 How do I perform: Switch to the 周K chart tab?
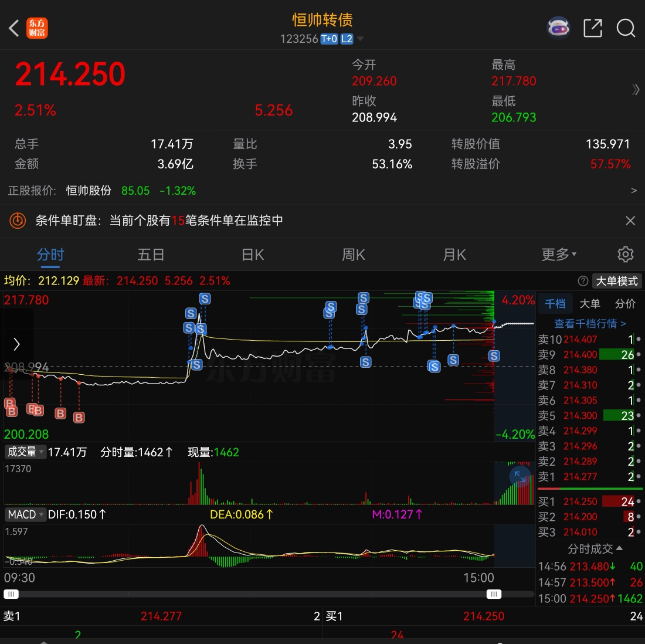coord(354,255)
